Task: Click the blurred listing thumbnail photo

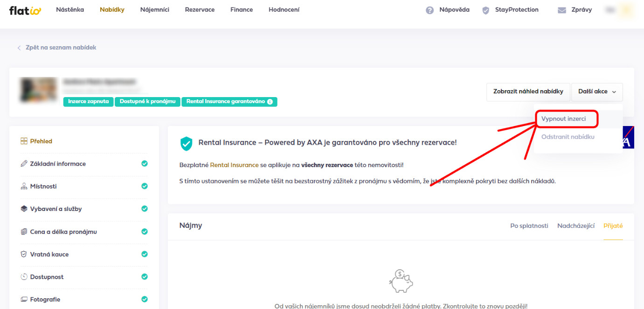Action: 38,90
